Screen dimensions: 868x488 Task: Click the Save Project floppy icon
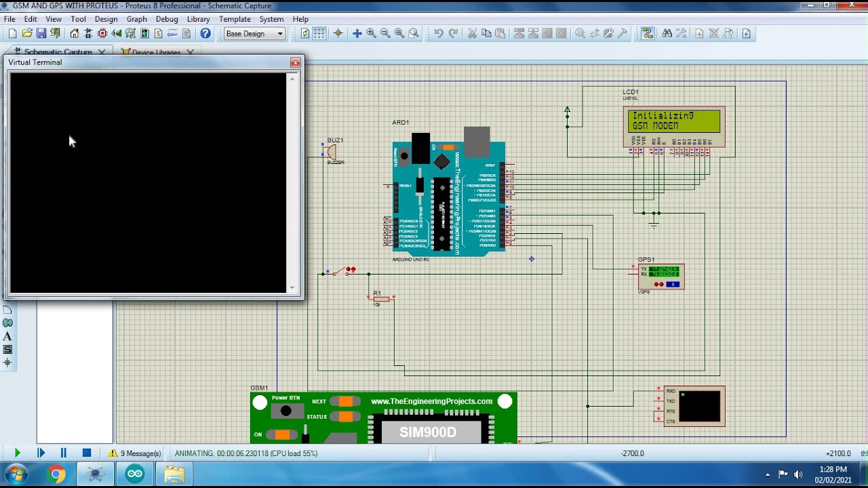[x=41, y=33]
